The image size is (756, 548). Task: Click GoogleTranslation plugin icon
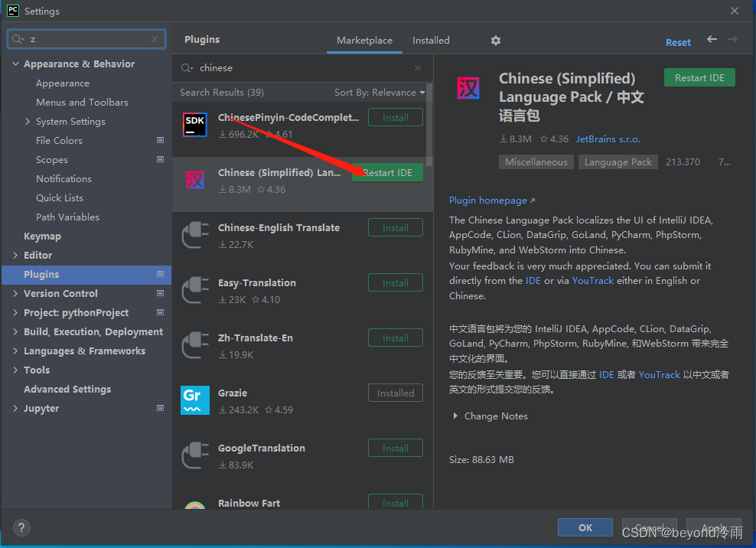click(195, 455)
